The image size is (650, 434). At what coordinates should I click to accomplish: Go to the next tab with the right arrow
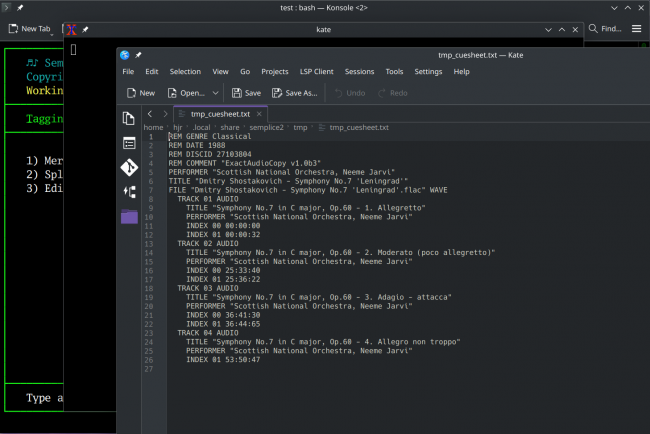point(165,114)
